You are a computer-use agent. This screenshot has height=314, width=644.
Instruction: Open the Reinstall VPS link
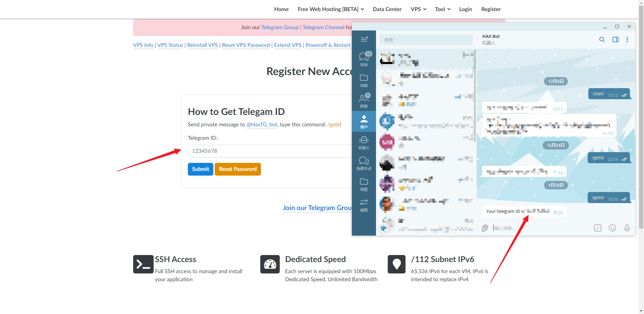[x=203, y=45]
